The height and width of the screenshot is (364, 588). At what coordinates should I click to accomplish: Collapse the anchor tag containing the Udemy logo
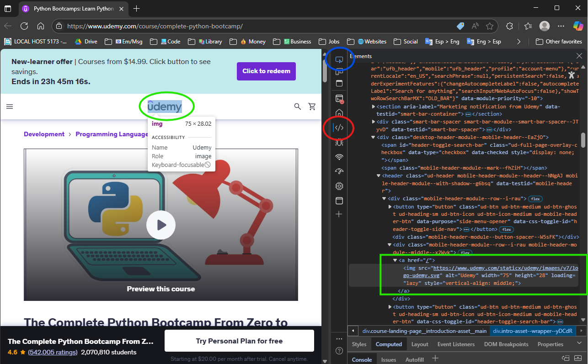click(395, 260)
